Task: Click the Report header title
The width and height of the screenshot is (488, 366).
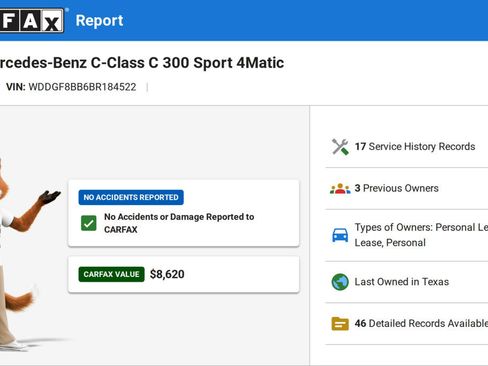Action: pyautogui.click(x=99, y=21)
